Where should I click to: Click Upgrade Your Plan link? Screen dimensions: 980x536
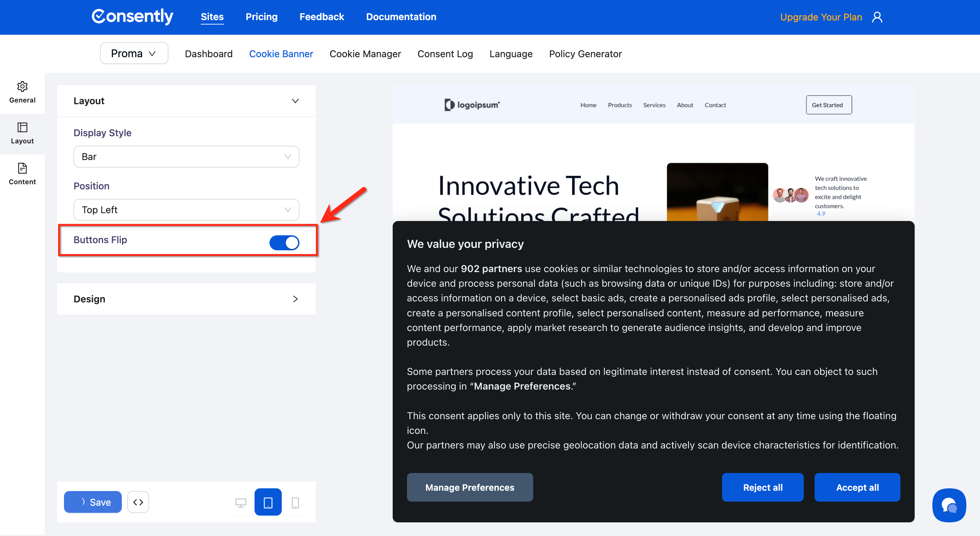pos(821,17)
